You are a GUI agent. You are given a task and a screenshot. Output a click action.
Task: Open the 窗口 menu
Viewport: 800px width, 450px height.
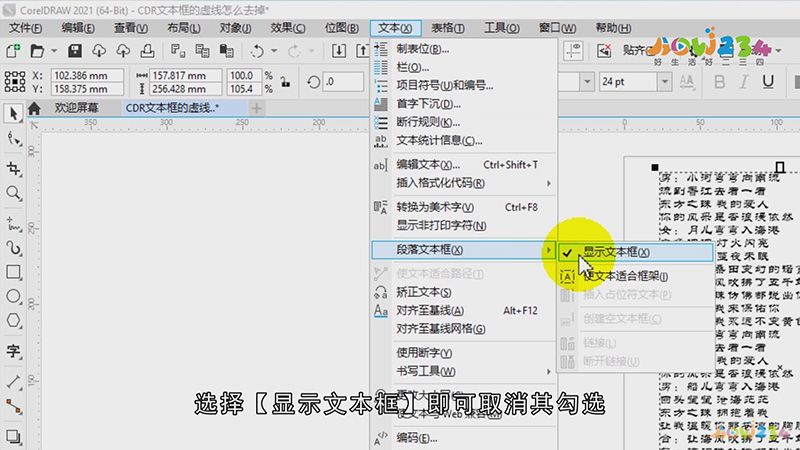click(x=557, y=28)
